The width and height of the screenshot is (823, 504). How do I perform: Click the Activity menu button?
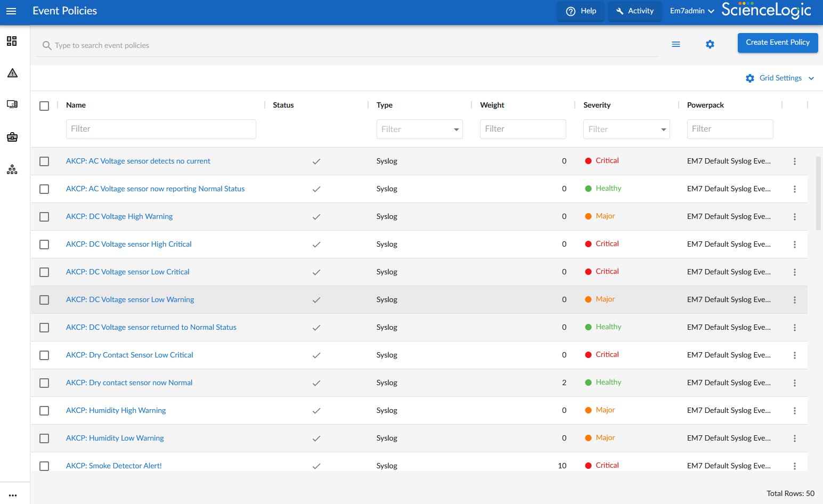coord(634,11)
